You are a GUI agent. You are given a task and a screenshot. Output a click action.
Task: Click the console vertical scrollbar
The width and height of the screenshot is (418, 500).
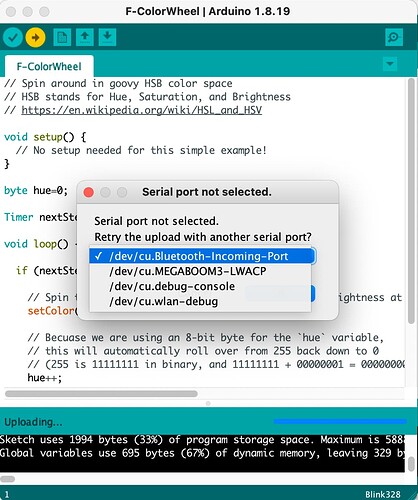click(412, 464)
